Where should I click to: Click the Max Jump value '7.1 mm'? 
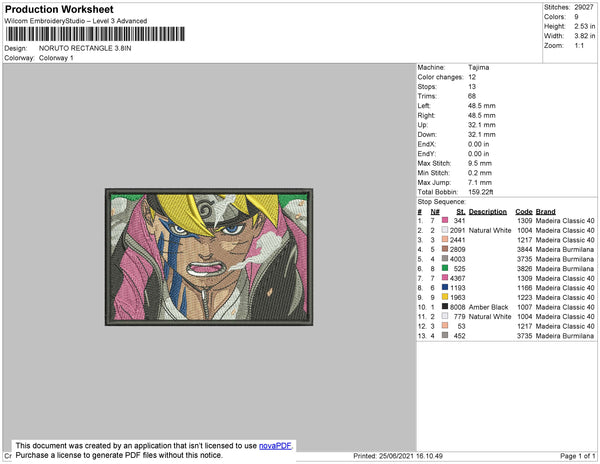pos(480,182)
